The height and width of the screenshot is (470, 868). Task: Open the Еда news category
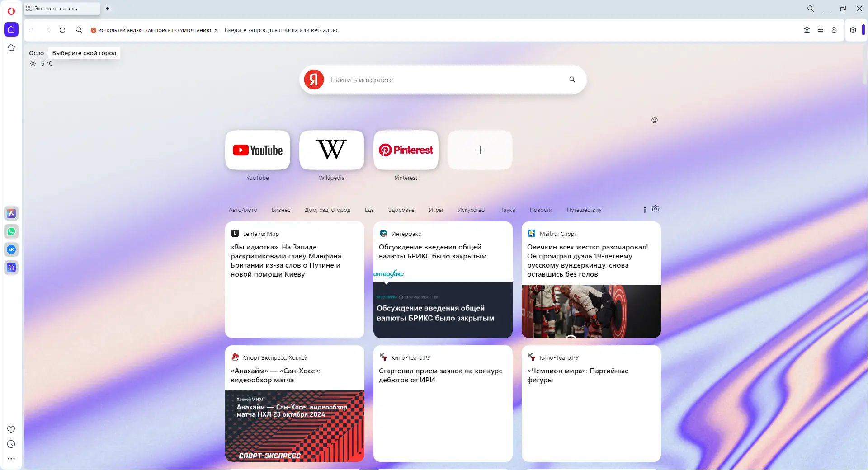pos(369,210)
